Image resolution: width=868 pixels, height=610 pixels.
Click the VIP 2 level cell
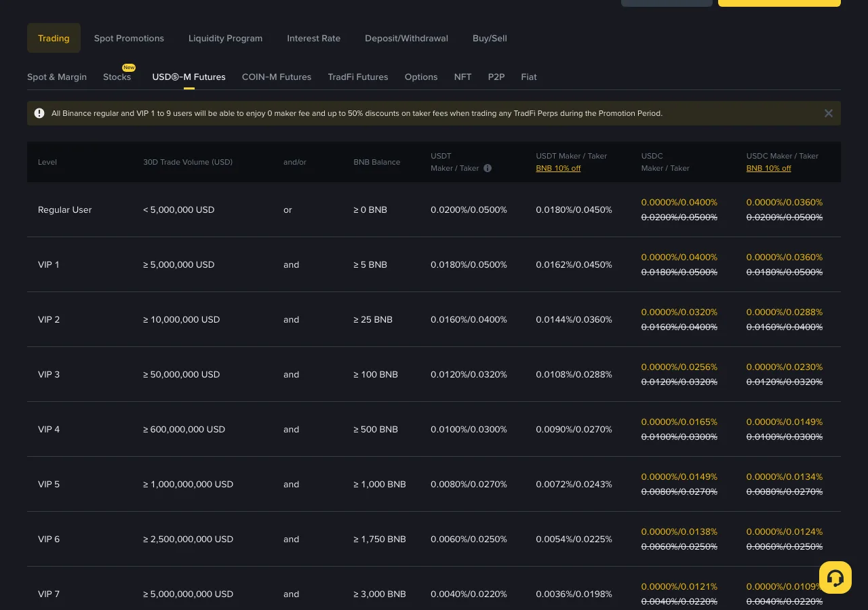(49, 319)
